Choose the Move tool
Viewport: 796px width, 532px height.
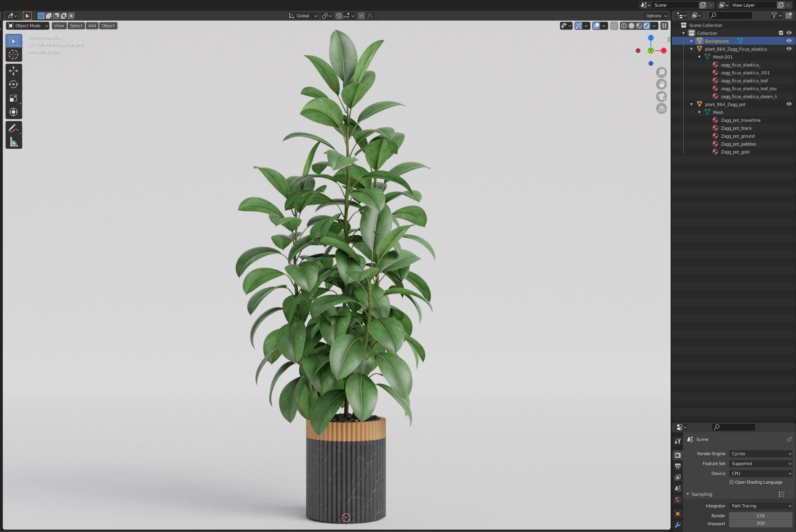pyautogui.click(x=13, y=71)
